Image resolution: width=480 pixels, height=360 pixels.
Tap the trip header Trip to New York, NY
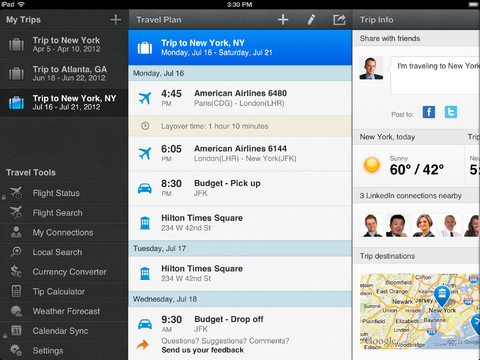240,48
